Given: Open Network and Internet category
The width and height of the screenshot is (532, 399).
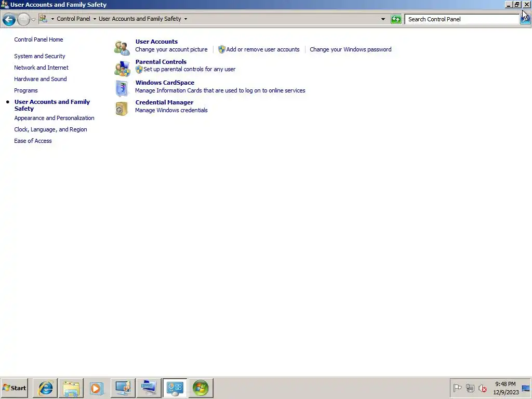Looking at the screenshot, I should pos(42,68).
